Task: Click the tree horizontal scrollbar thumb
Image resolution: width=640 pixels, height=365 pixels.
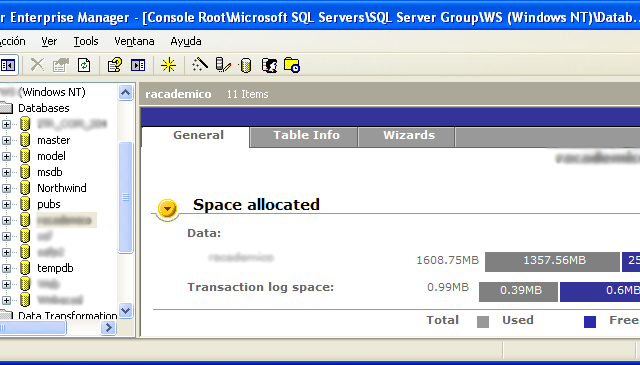Action: point(33,327)
